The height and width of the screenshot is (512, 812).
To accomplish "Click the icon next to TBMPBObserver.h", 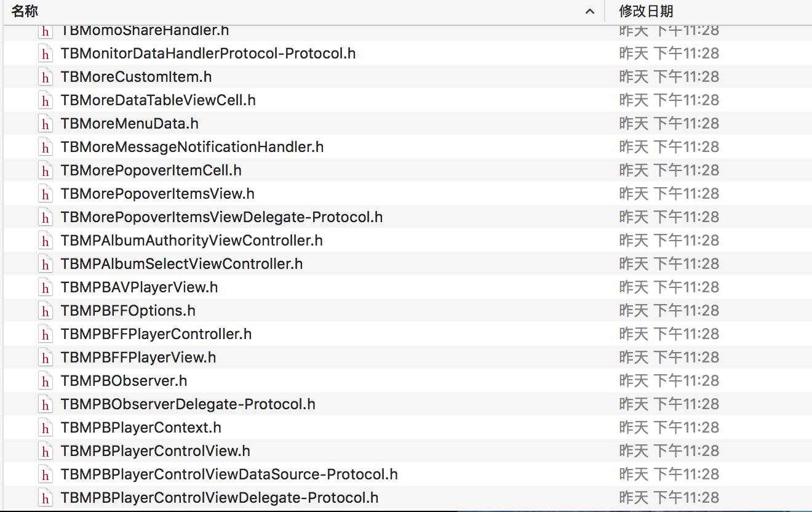I will 45,381.
